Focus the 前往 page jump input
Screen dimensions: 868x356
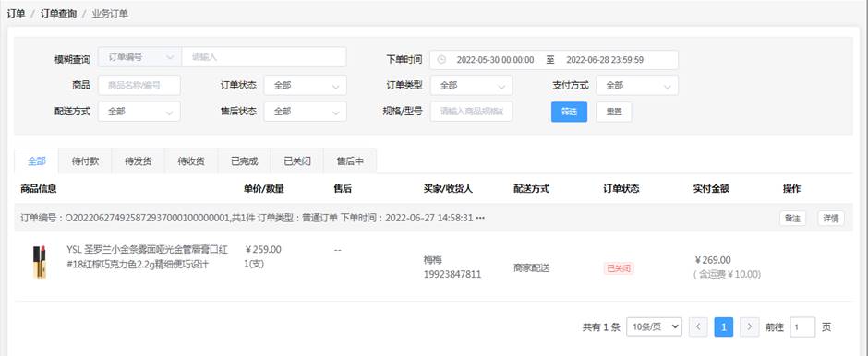point(802,326)
